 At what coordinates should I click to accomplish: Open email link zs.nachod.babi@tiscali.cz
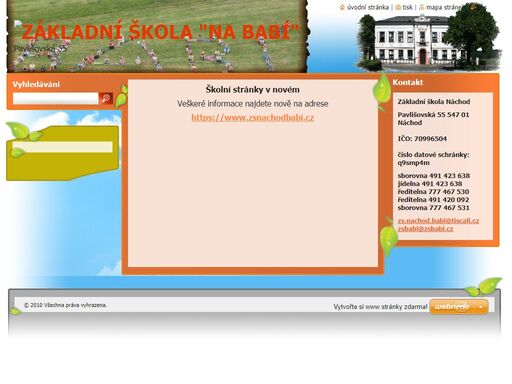click(438, 221)
